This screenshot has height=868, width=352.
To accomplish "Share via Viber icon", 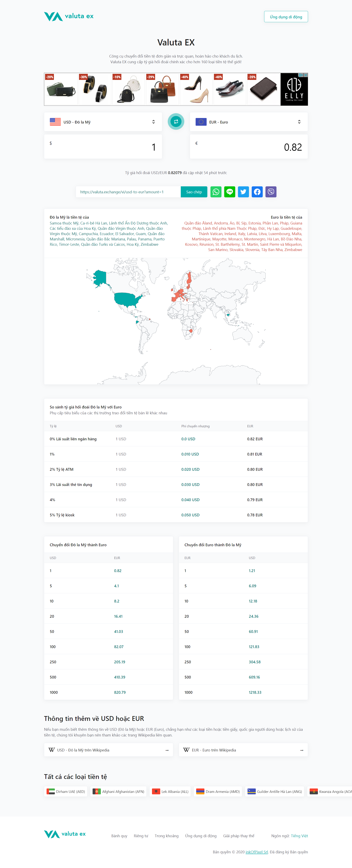I will click(x=271, y=192).
